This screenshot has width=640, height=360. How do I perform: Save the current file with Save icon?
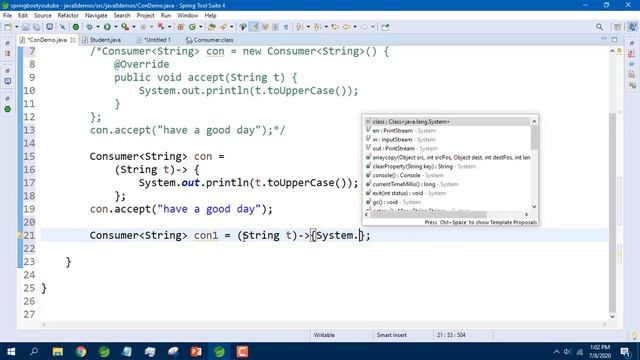25,27
